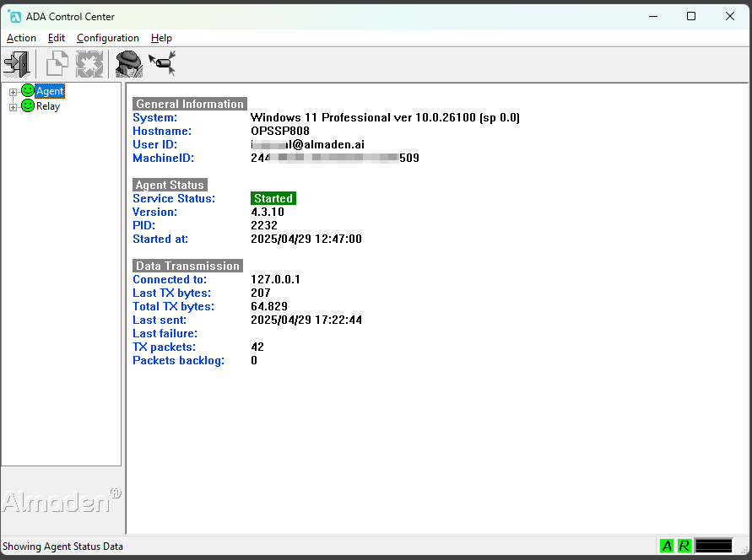The width and height of the screenshot is (752, 560).
Task: Select the spy/detective toolbar icon
Action: 128,63
